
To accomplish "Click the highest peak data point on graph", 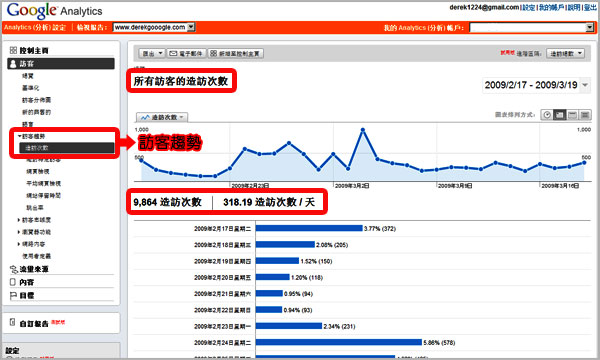I will (x=363, y=130).
